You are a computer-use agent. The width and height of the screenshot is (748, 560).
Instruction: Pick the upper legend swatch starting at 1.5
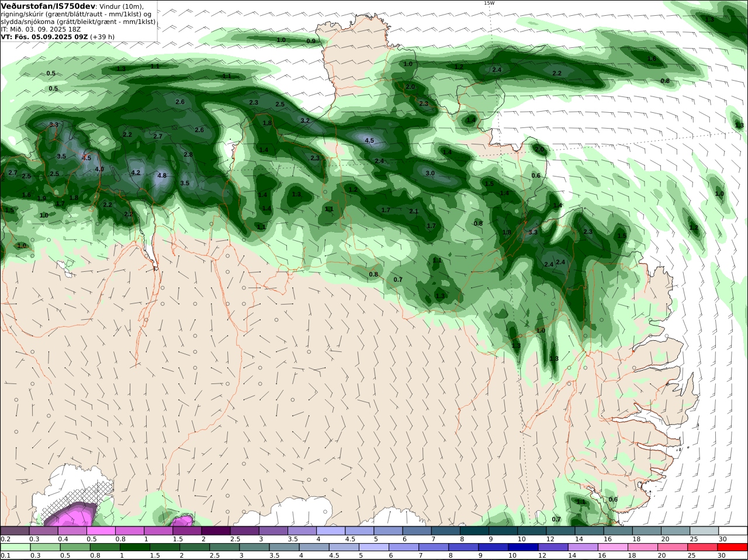[187, 530]
